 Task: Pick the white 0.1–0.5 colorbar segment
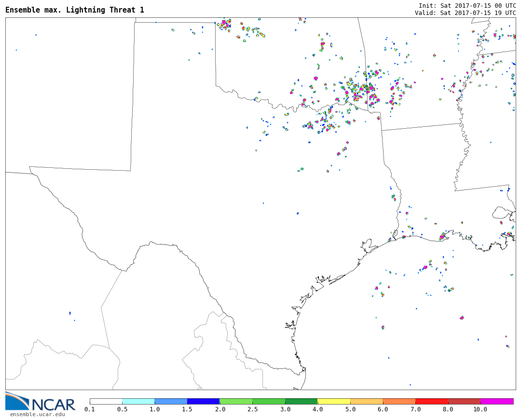[106, 401]
